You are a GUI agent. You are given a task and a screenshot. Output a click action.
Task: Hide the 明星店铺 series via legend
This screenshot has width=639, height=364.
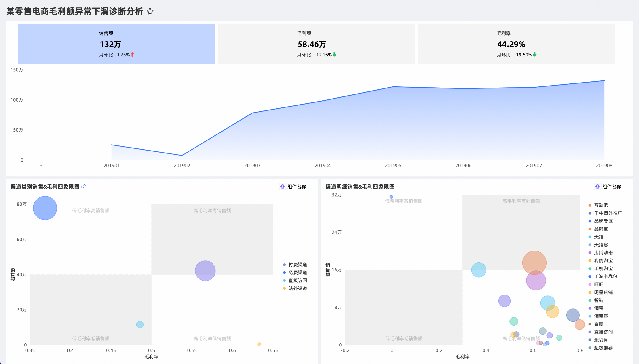(601, 292)
